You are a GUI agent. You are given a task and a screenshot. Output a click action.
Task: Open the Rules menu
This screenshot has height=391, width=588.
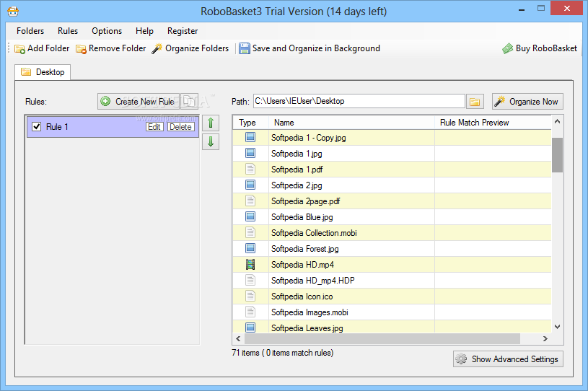(68, 31)
